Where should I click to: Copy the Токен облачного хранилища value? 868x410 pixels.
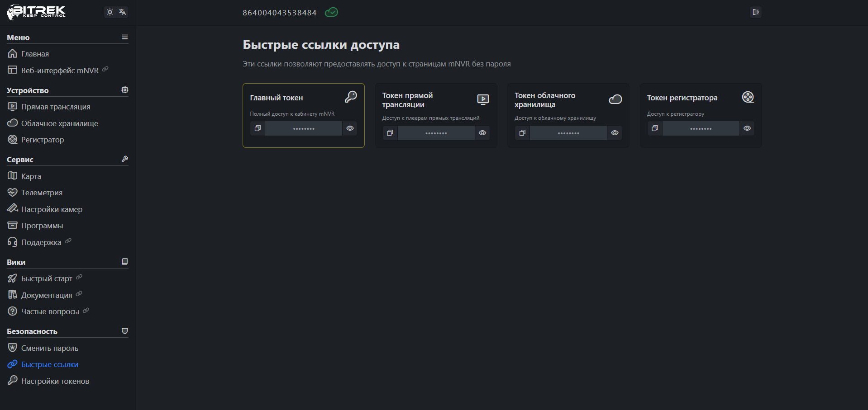point(522,133)
